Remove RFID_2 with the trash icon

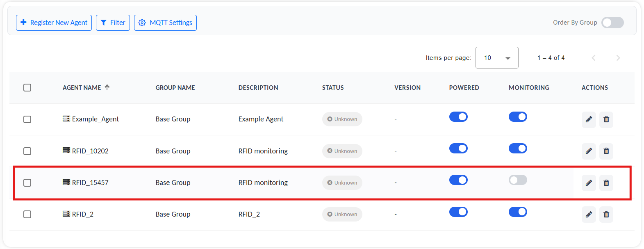(x=606, y=215)
